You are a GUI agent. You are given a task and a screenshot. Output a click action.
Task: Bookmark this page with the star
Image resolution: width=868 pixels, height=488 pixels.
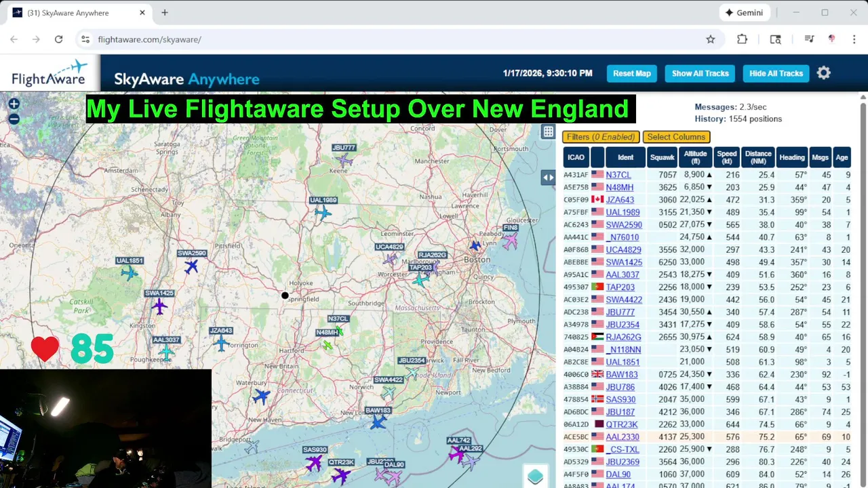(711, 39)
